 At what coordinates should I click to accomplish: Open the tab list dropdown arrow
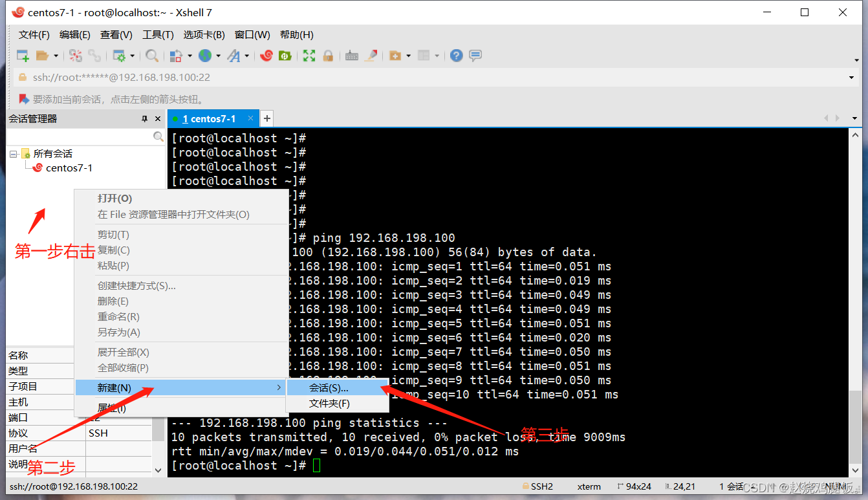(855, 118)
